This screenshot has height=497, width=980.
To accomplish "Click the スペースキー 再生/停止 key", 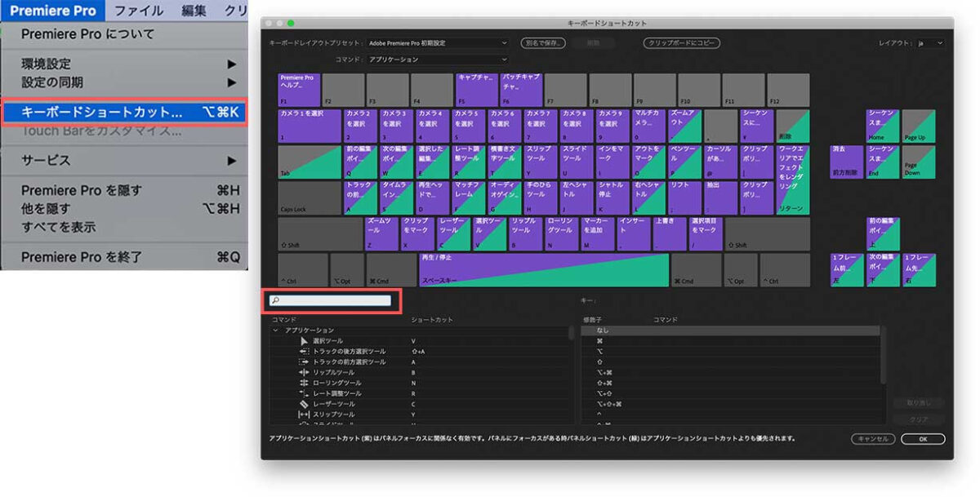I will [544, 270].
